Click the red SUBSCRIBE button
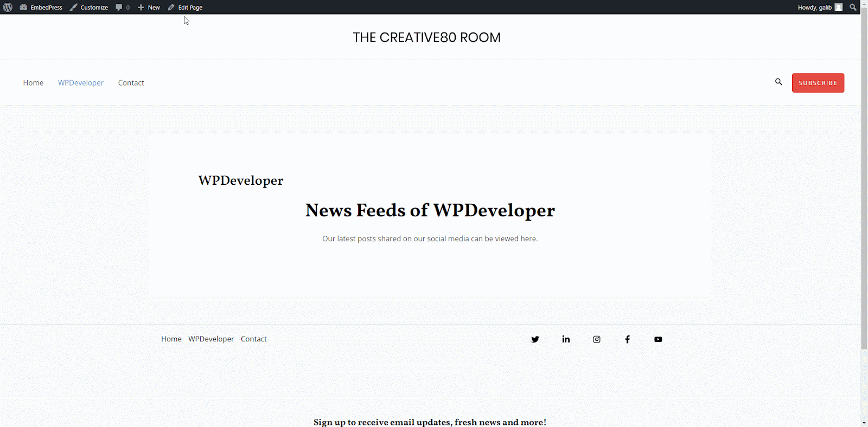 [x=818, y=83]
